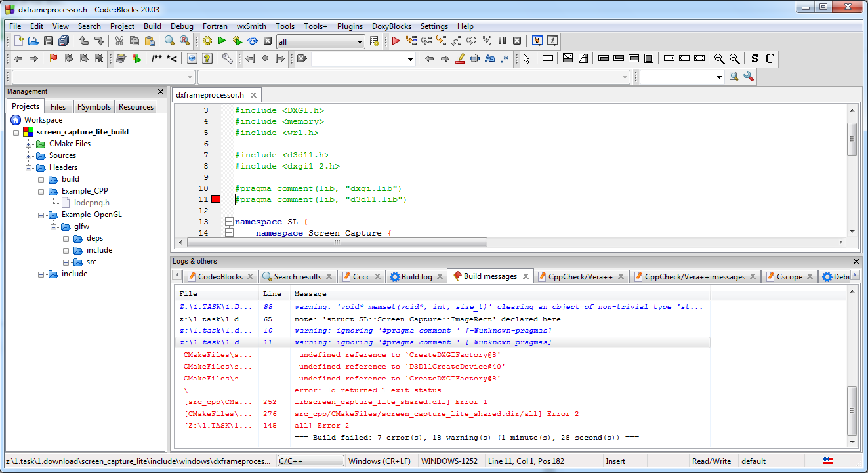868x473 pixels.
Task: Start debugging with red arrow icon
Action: click(x=396, y=41)
